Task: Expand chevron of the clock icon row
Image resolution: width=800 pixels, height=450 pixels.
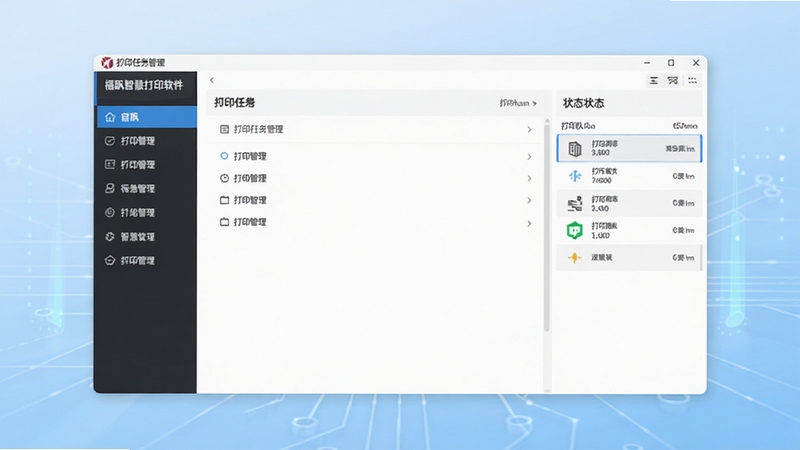Action: click(530, 179)
